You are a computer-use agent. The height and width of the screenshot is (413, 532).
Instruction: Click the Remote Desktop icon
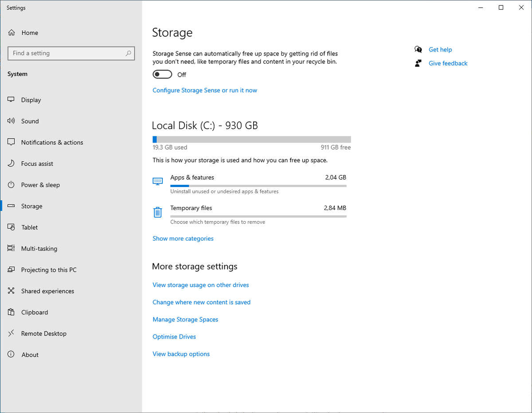point(12,334)
